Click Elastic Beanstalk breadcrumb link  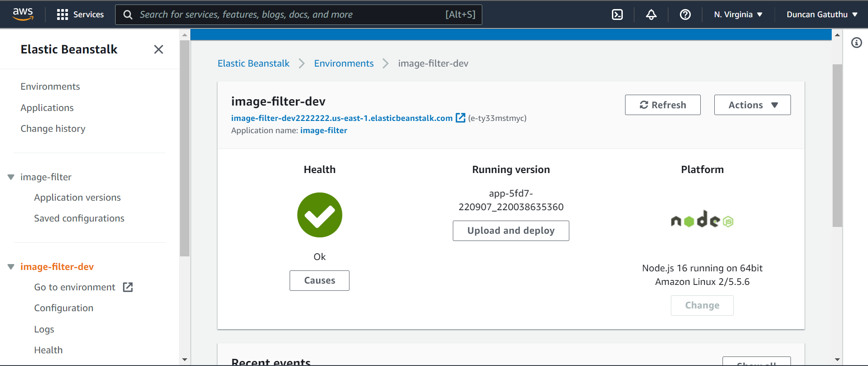click(253, 63)
